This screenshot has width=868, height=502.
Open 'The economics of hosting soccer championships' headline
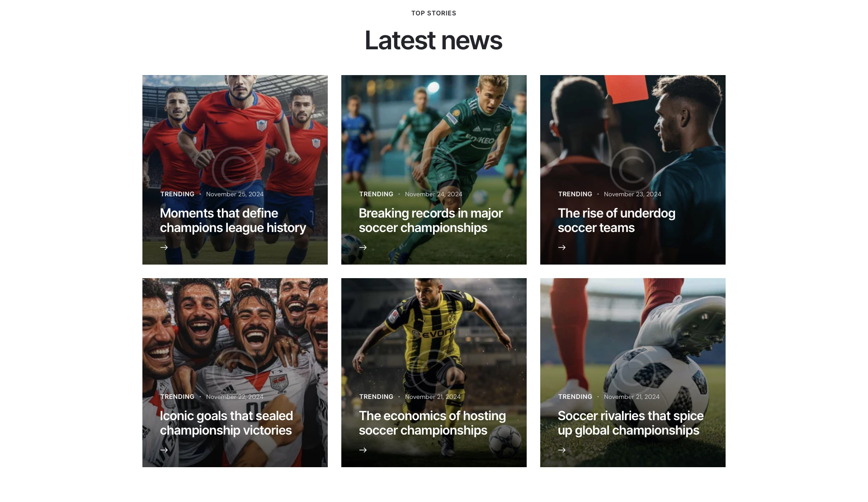click(432, 423)
